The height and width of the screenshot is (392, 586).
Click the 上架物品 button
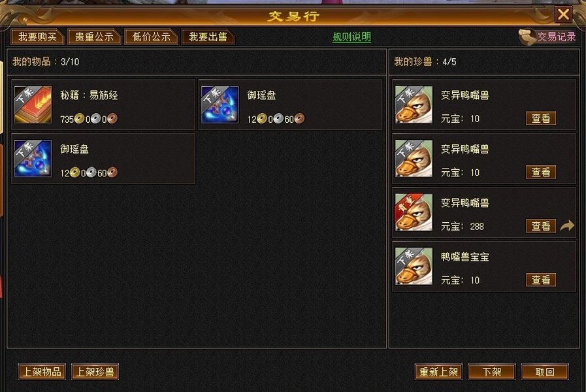(42, 372)
